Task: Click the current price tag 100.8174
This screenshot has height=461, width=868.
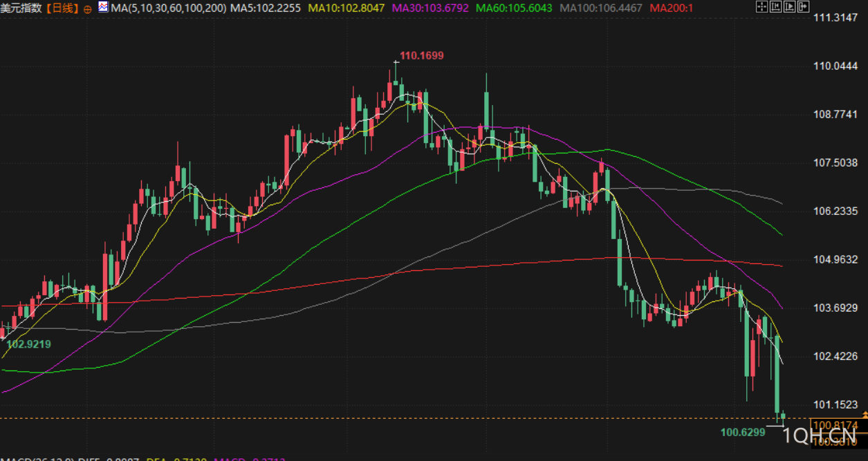Action: pos(838,425)
